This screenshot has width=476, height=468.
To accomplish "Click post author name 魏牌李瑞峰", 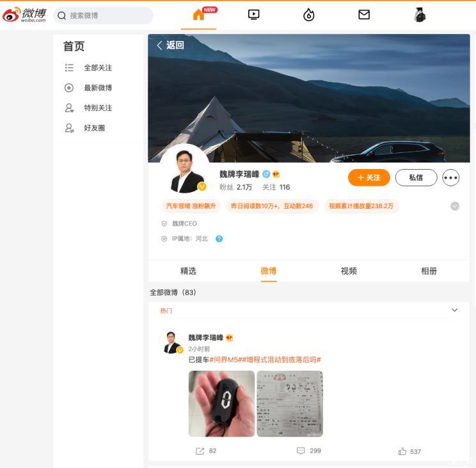I will [206, 337].
